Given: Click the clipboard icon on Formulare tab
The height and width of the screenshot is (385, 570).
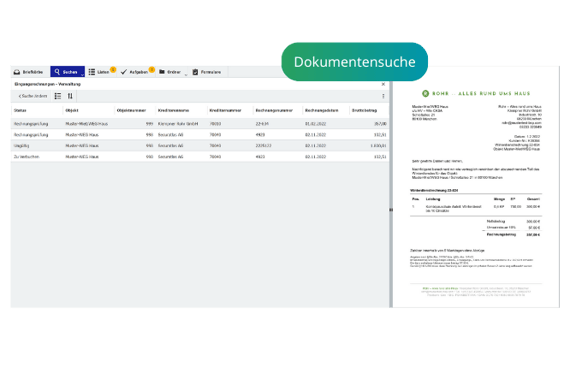Looking at the screenshot, I should tap(195, 72).
